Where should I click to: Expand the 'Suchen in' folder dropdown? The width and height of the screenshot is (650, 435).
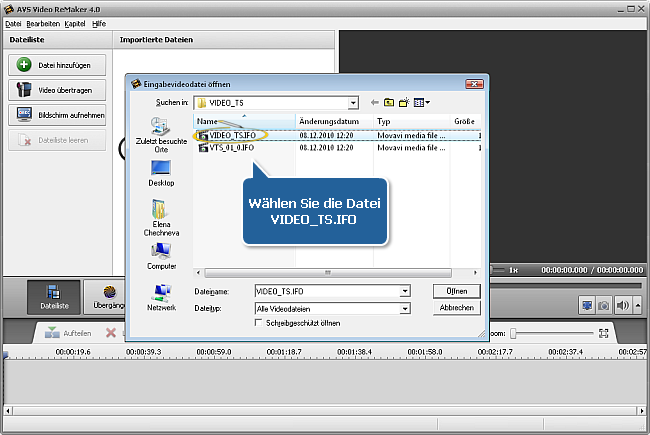pos(353,103)
